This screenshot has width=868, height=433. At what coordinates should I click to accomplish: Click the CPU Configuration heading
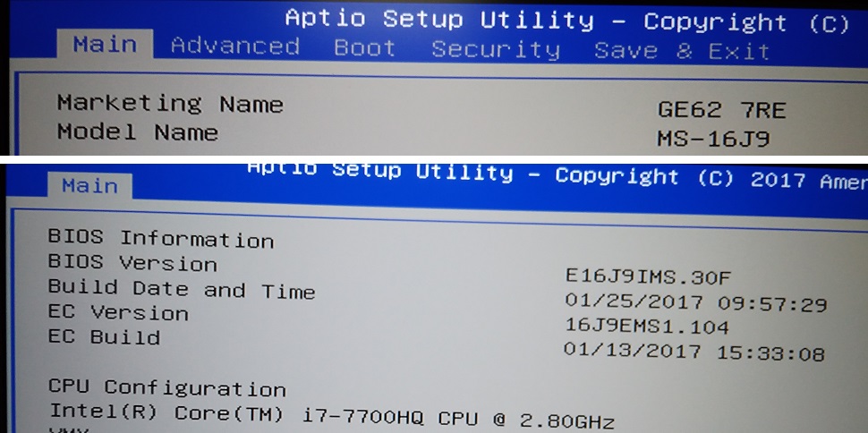click(167, 387)
